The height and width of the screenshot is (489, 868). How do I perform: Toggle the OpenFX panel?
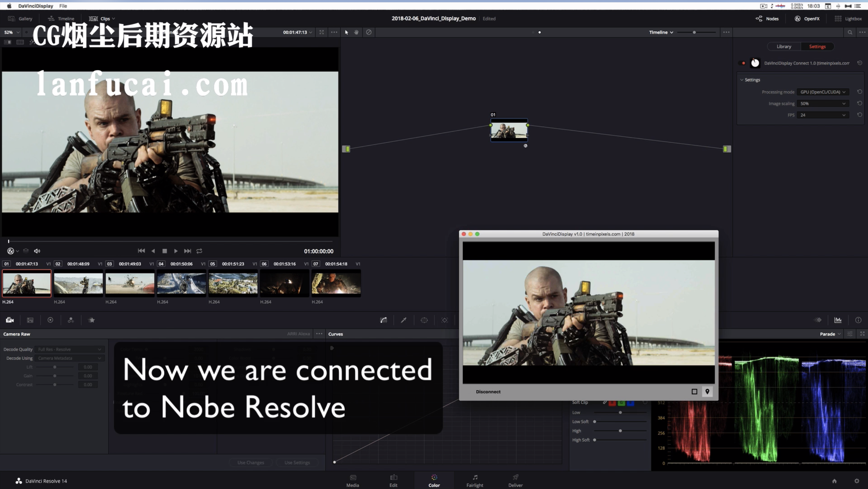(x=807, y=19)
